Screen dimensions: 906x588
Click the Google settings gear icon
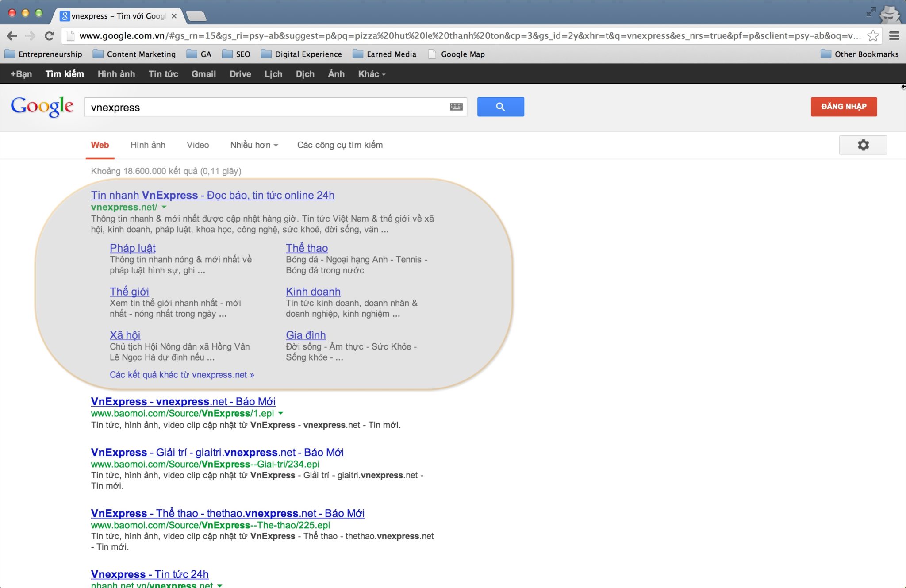click(863, 145)
